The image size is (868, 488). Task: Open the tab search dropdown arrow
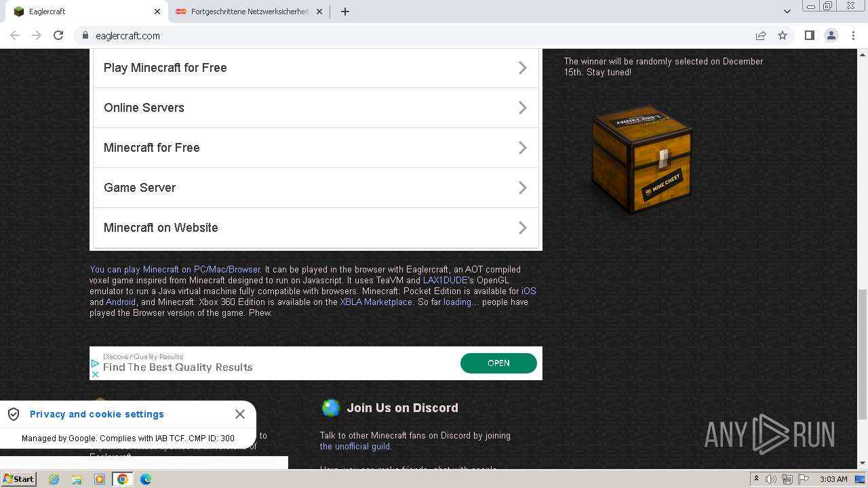[x=787, y=12]
